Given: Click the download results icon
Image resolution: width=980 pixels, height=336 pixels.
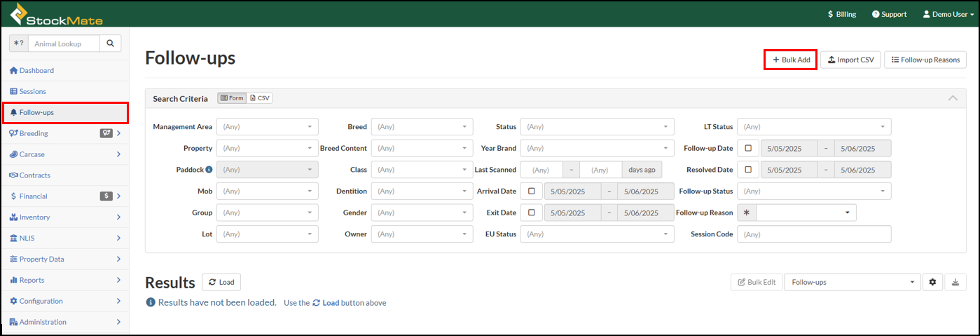Looking at the screenshot, I should [x=955, y=282].
